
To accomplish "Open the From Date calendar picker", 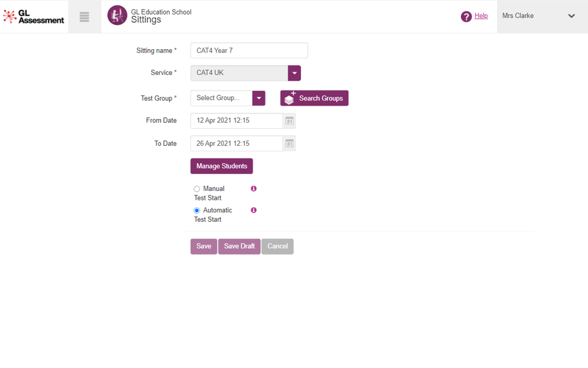I will click(x=289, y=121).
